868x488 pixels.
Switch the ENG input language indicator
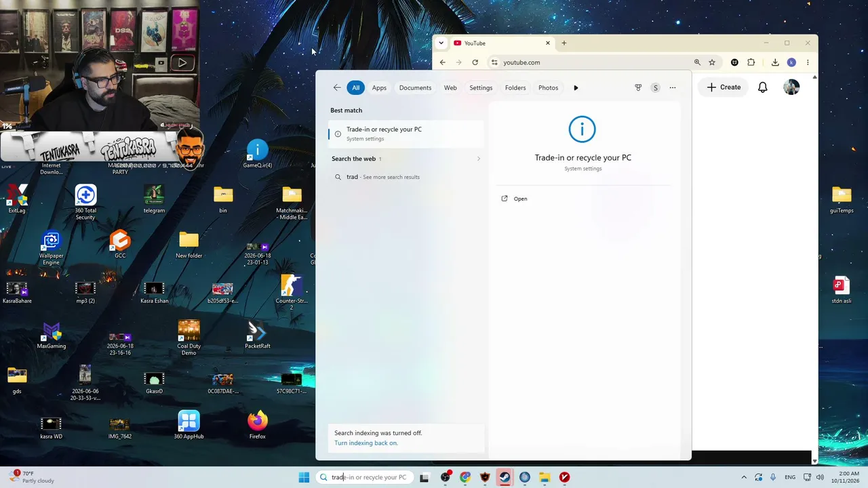pyautogui.click(x=790, y=477)
